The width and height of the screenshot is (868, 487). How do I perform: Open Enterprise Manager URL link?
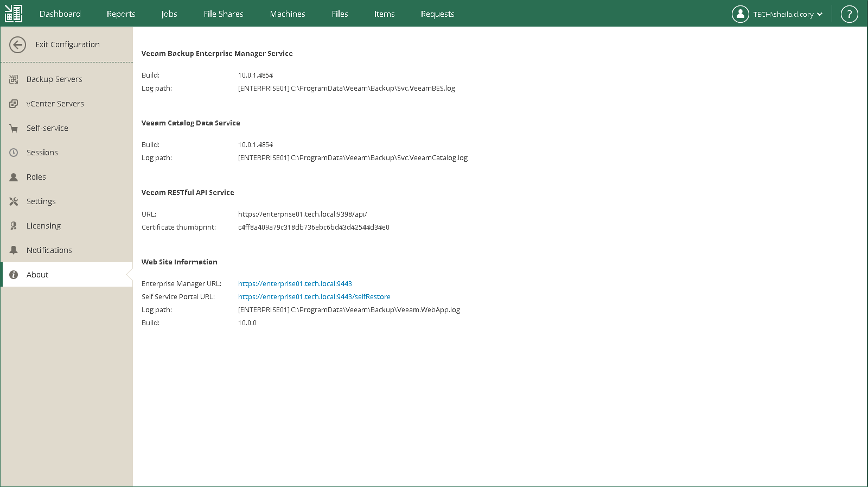(x=295, y=284)
